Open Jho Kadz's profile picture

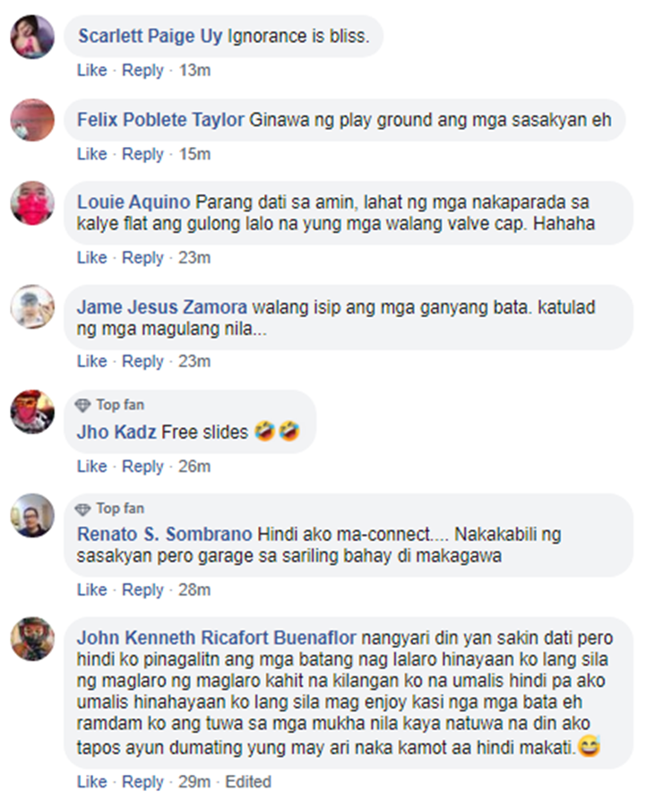[32, 412]
